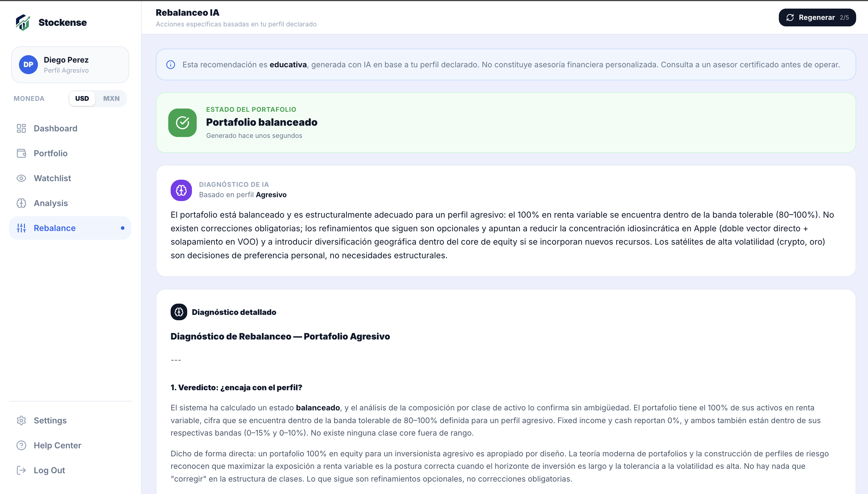Click the info icon in disclaimer banner
The width and height of the screenshot is (868, 494).
coord(171,64)
